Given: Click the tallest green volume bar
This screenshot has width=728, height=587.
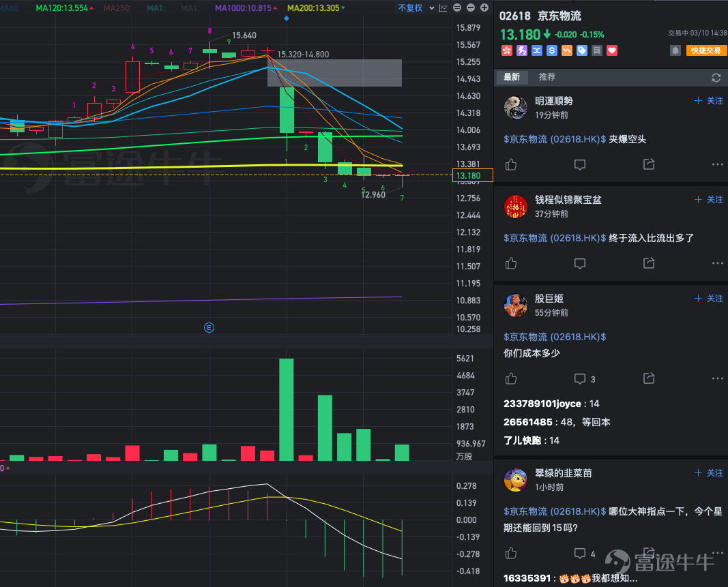Looking at the screenshot, I should point(287,409).
